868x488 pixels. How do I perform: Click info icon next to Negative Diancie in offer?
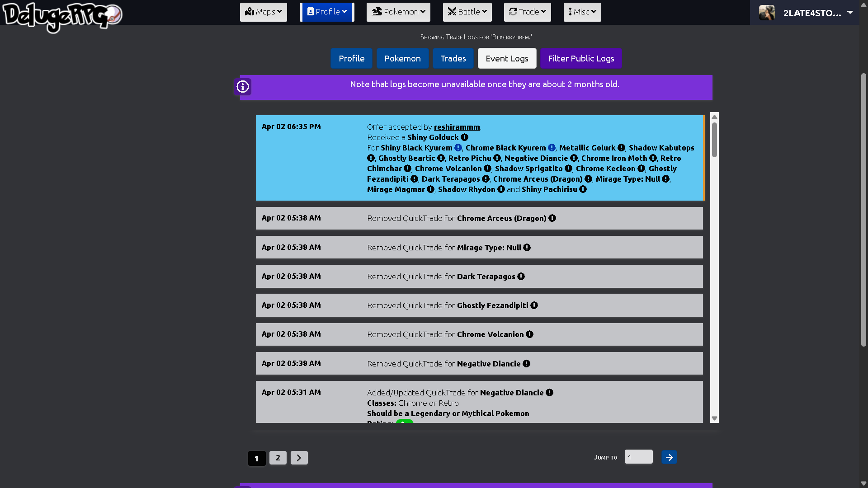coord(574,158)
